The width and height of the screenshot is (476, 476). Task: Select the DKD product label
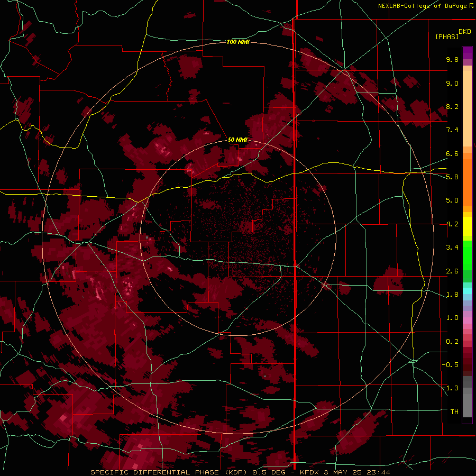465,32
